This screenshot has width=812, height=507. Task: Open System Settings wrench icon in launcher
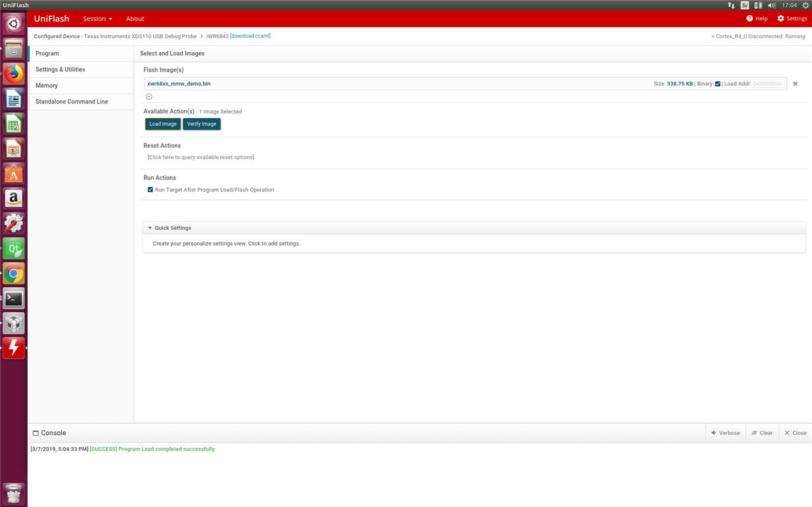[x=13, y=224]
